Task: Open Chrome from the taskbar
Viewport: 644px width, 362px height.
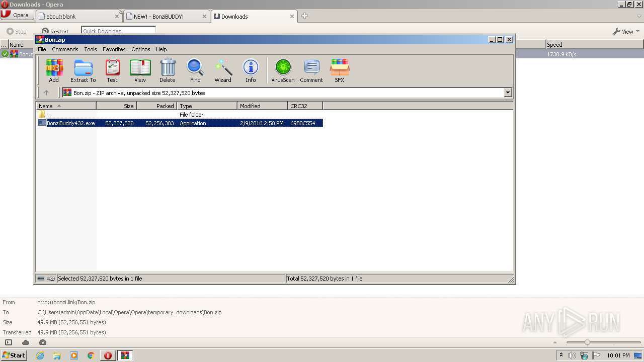Action: click(x=91, y=355)
